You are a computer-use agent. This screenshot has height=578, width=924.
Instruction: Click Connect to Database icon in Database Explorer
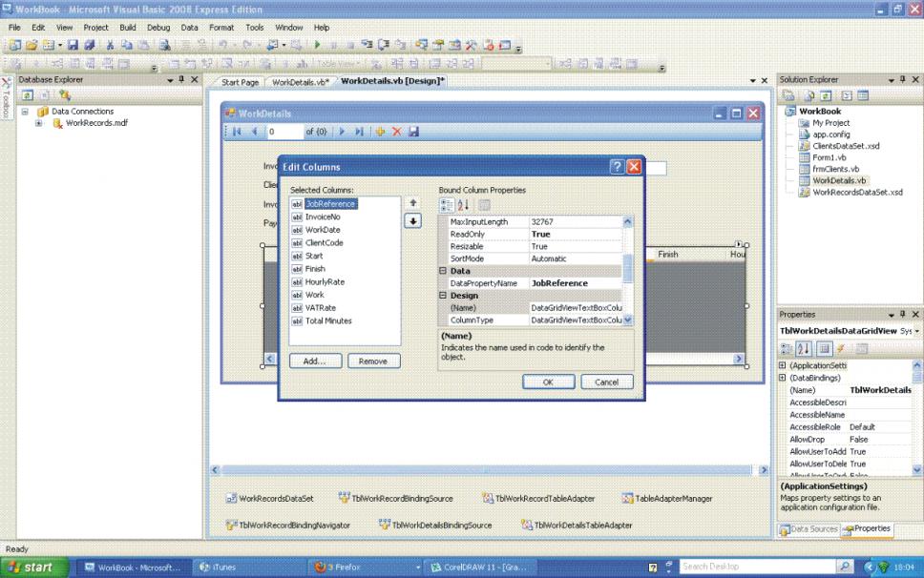(64, 94)
